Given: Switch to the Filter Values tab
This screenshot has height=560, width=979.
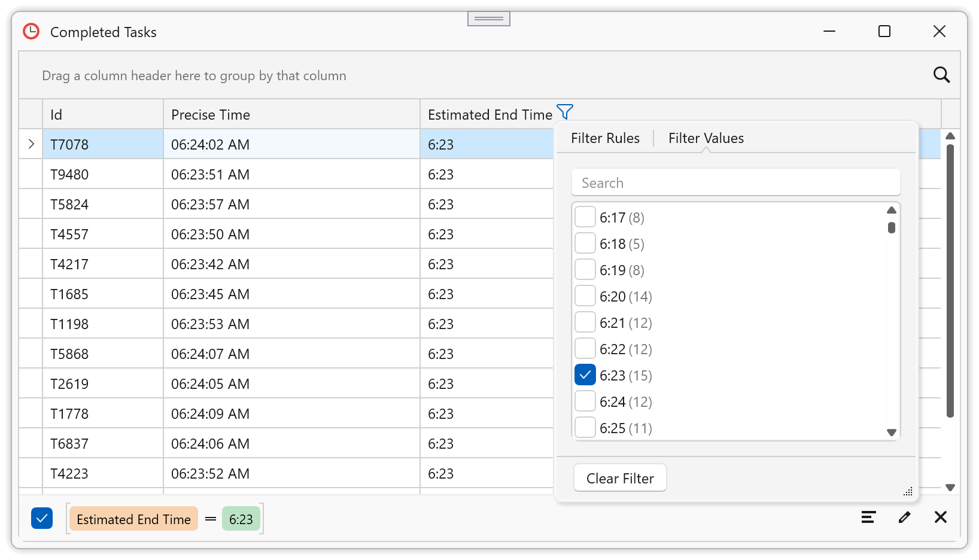Looking at the screenshot, I should (x=706, y=138).
